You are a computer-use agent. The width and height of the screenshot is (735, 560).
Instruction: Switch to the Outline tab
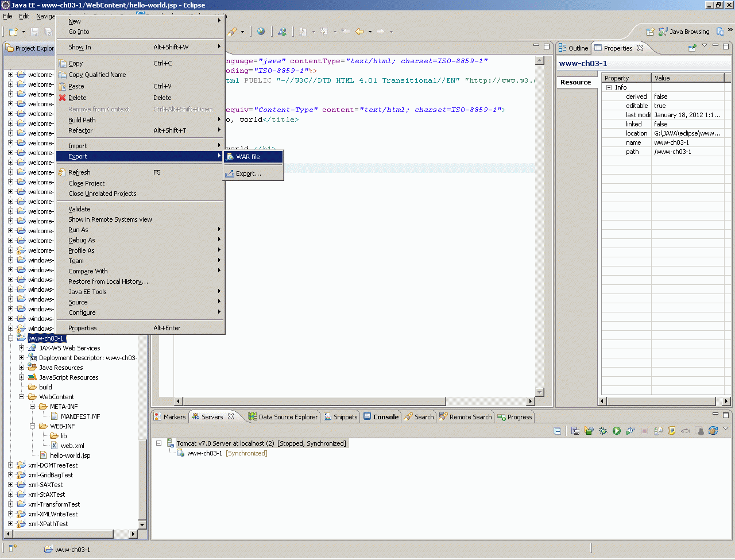[x=578, y=48]
